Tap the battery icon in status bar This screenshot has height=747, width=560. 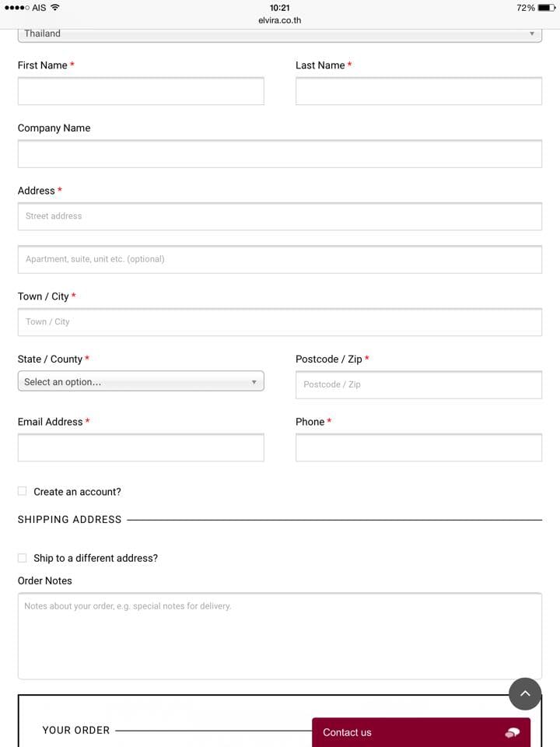pos(545,8)
